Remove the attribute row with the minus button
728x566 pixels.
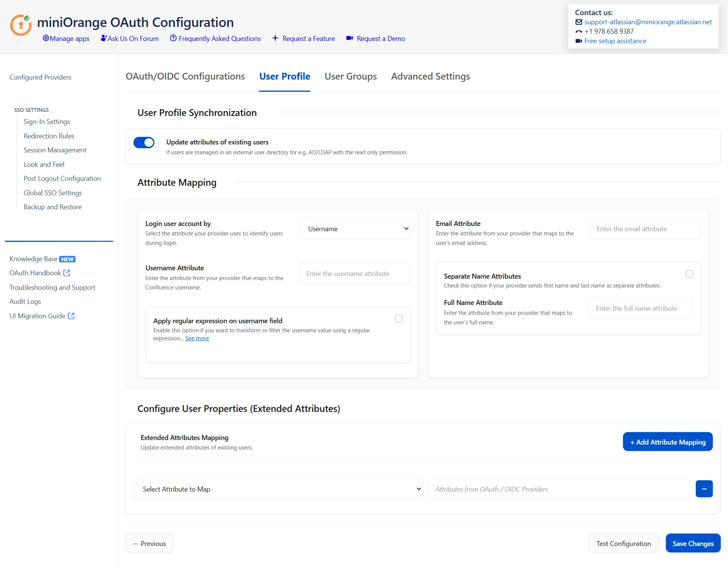704,489
